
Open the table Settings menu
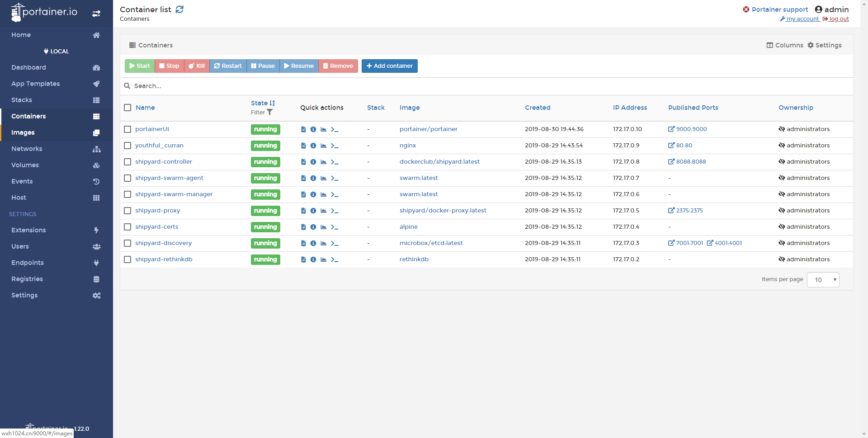pos(825,45)
